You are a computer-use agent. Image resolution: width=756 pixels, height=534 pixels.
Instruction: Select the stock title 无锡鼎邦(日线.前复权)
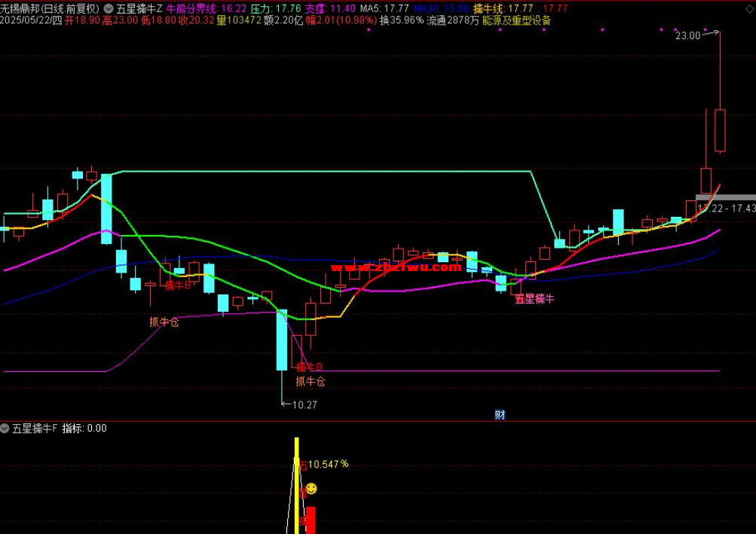coord(51,9)
